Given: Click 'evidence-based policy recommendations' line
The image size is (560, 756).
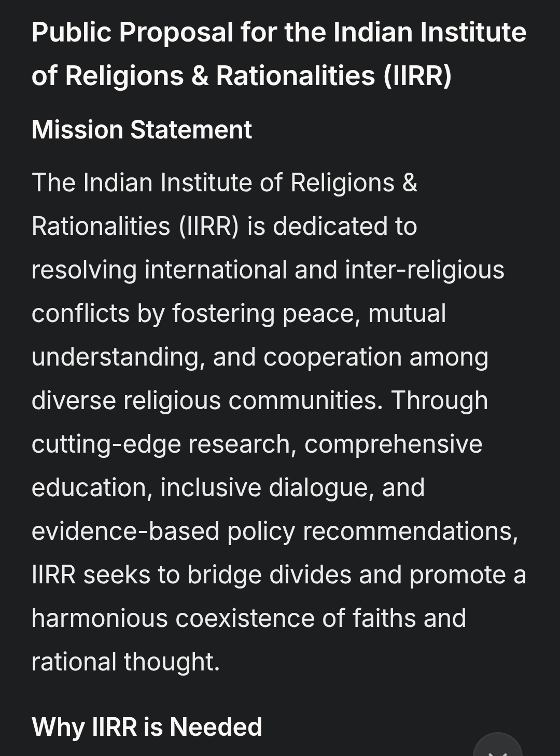Looking at the screenshot, I should coord(274,531).
